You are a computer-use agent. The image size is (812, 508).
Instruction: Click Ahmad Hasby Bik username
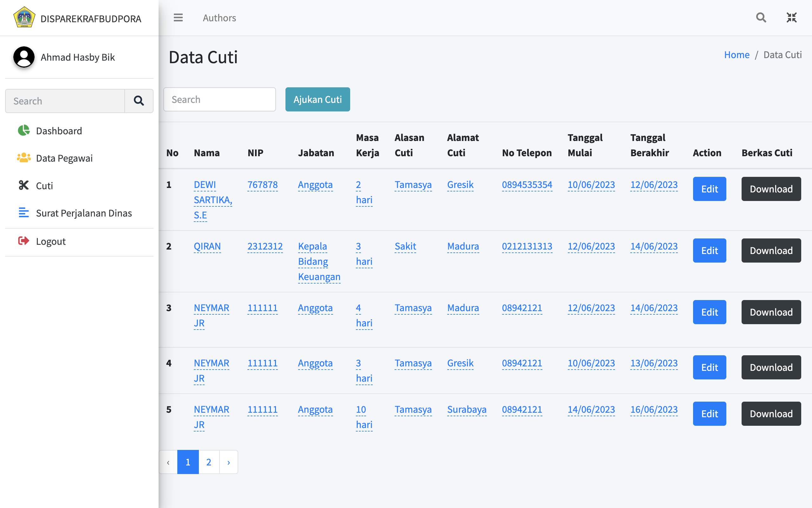point(77,57)
